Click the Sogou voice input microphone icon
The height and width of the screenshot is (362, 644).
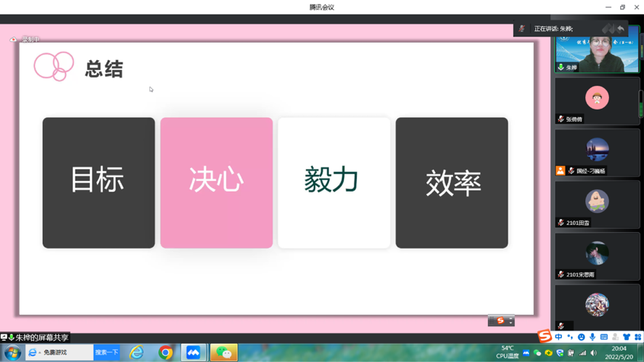[x=592, y=337]
